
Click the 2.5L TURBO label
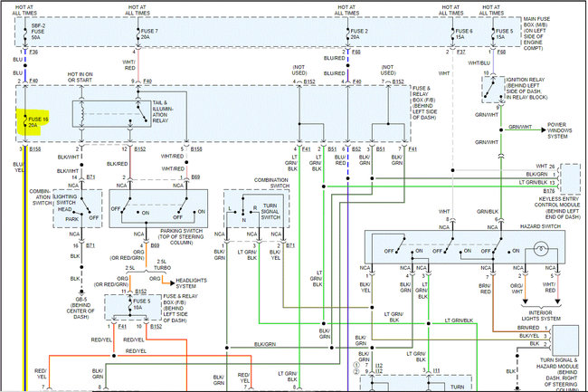click(x=162, y=265)
